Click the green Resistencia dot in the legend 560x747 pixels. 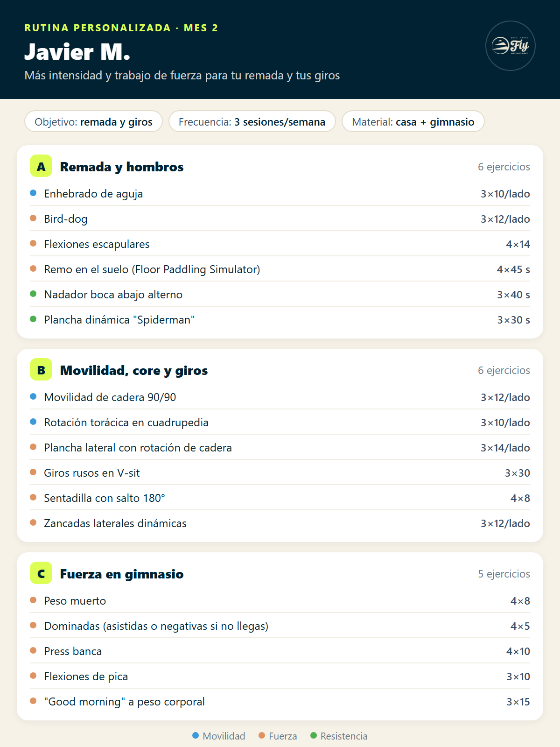314,736
